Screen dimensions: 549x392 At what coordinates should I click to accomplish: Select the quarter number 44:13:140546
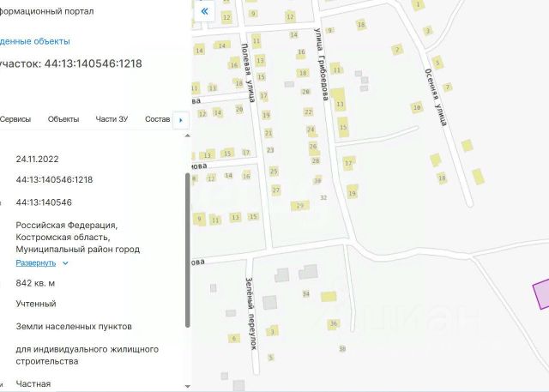coord(44,202)
